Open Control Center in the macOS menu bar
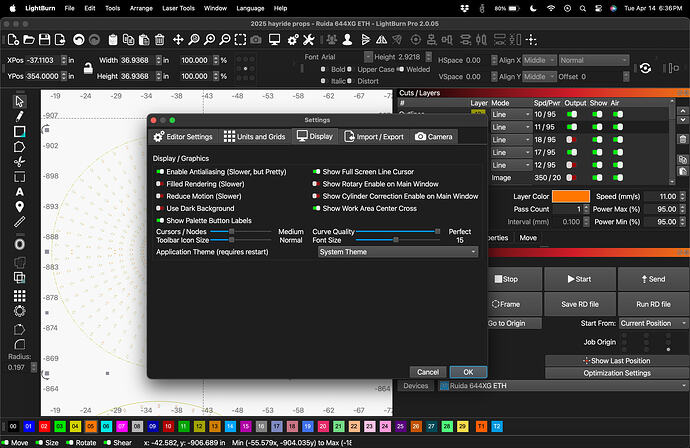Image resolution: width=690 pixels, height=448 pixels. [x=598, y=8]
